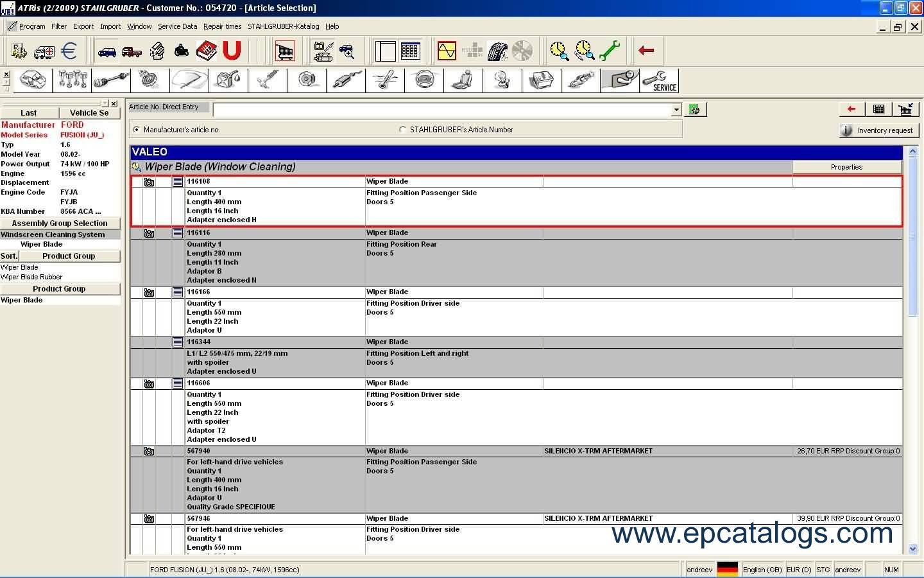Open the Service Data menu
The height and width of the screenshot is (578, 924).
coord(177,26)
